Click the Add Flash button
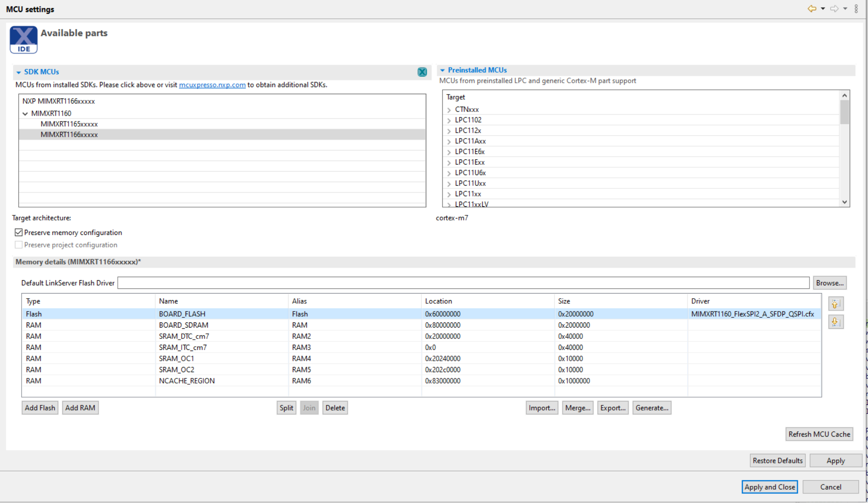The image size is (868, 503). pyautogui.click(x=40, y=408)
